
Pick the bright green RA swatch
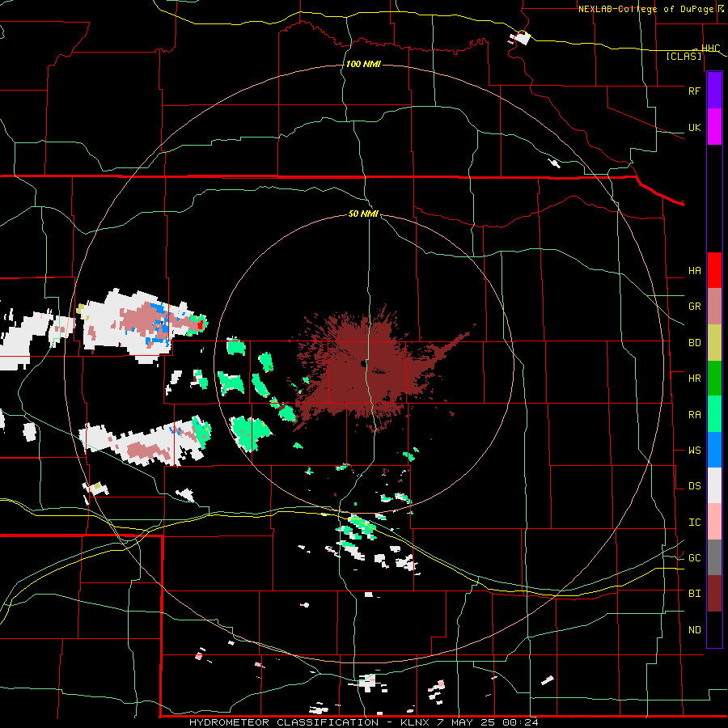(x=714, y=414)
